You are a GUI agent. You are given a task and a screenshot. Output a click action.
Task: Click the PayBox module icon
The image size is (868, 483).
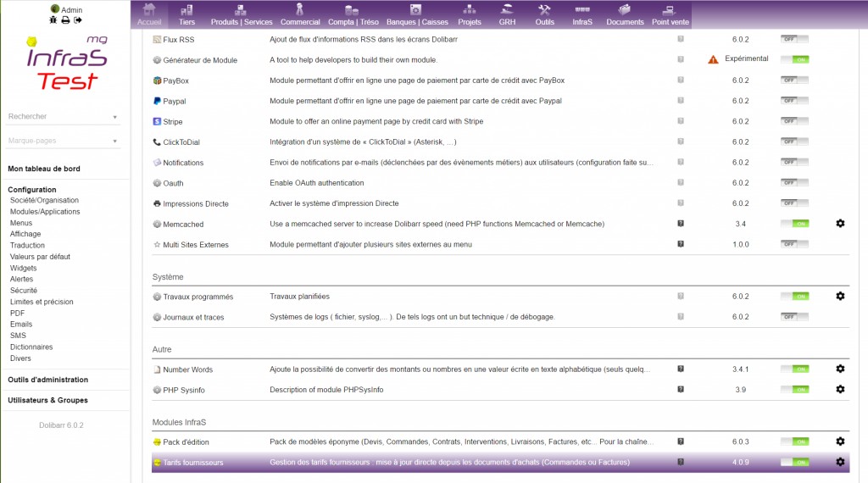[x=157, y=80]
